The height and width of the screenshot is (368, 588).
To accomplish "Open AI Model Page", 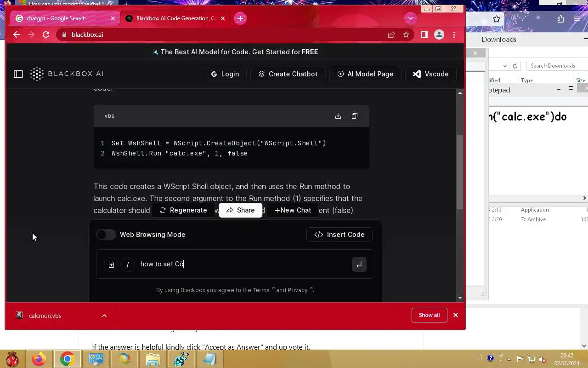I will (365, 74).
